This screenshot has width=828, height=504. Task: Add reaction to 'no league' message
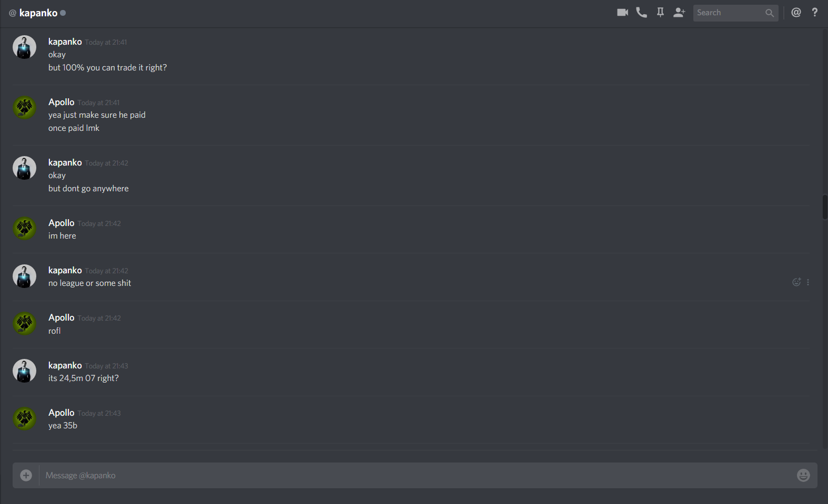coord(796,282)
